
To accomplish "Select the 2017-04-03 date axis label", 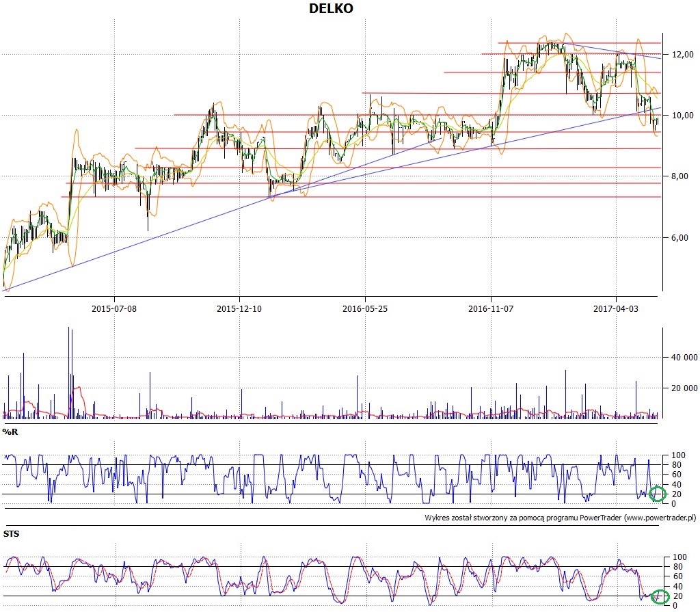I will 616,308.
